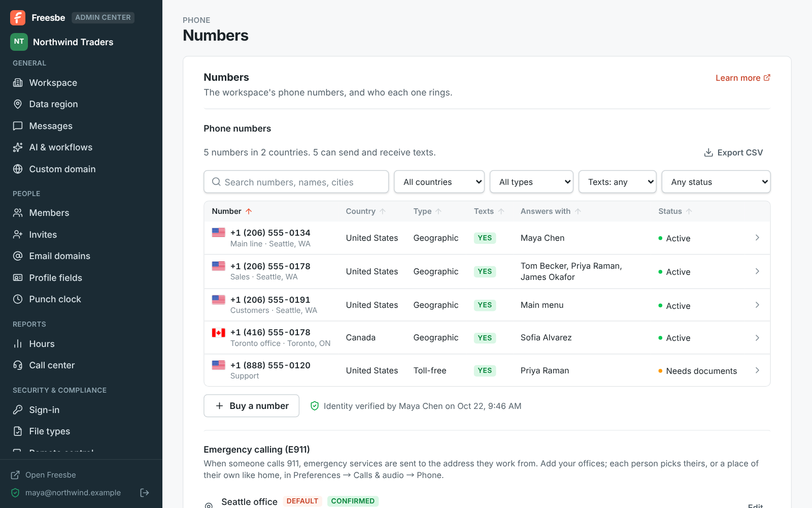Click the Custom domain globe icon
The width and height of the screenshot is (812, 508).
coord(18,169)
